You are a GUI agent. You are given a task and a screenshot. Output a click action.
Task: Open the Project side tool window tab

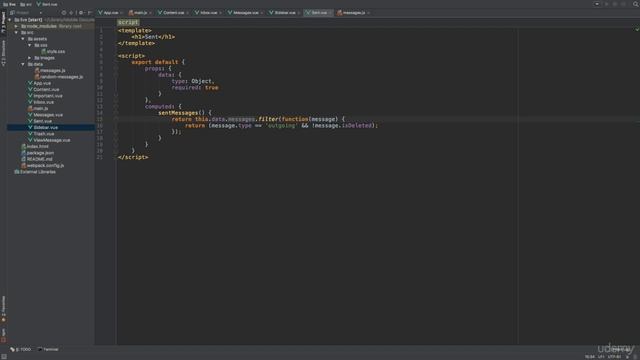pyautogui.click(x=3, y=22)
